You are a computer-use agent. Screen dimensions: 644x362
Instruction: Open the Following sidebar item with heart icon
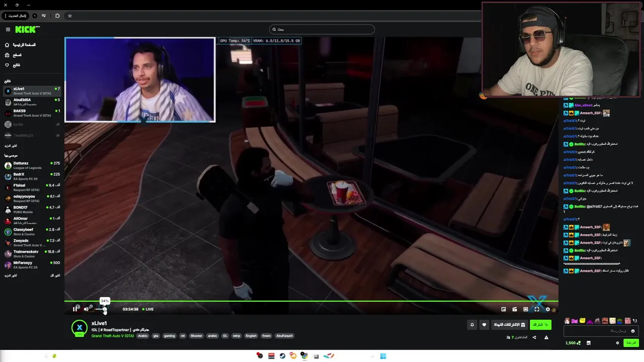[13, 65]
